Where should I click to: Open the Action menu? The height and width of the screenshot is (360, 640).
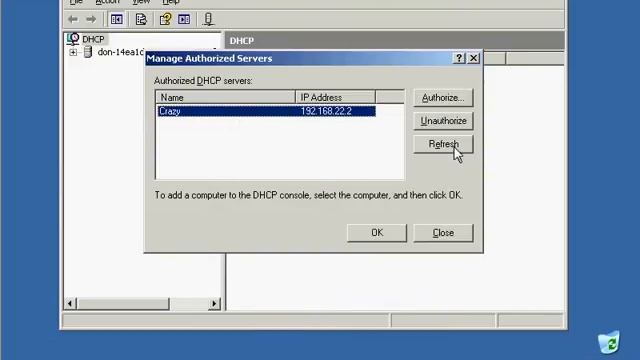107,2
